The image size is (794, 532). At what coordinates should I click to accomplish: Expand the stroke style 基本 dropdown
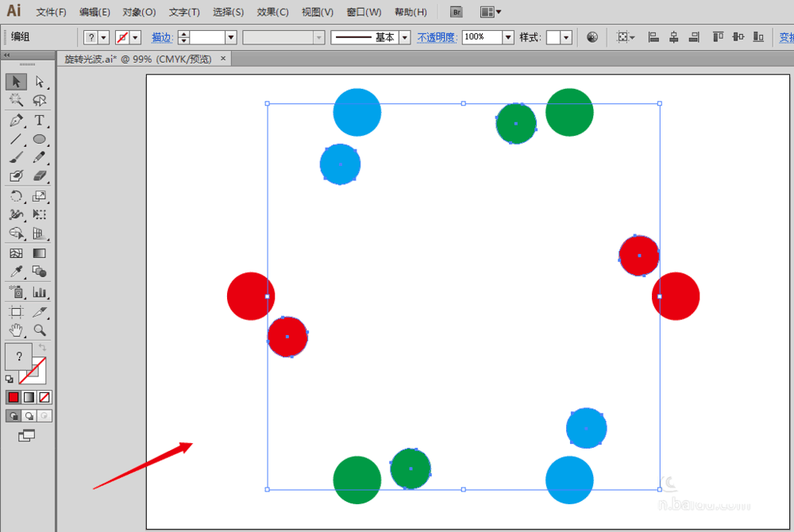click(405, 37)
